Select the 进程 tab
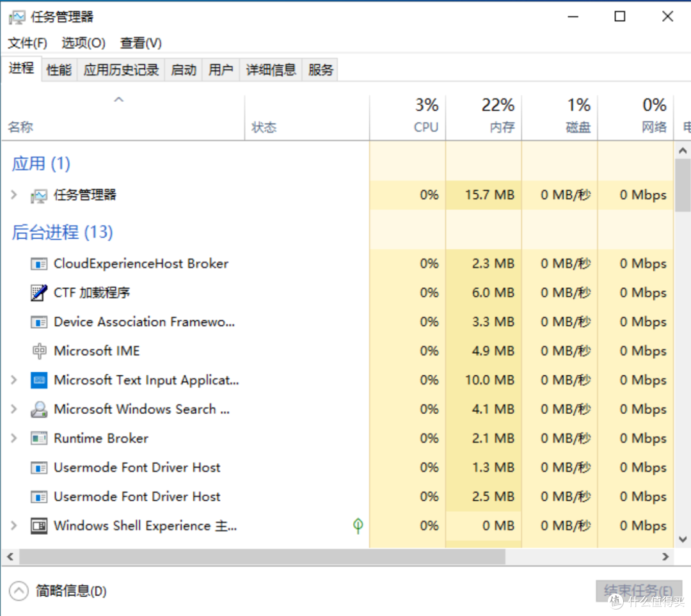The height and width of the screenshot is (616, 691). click(22, 68)
